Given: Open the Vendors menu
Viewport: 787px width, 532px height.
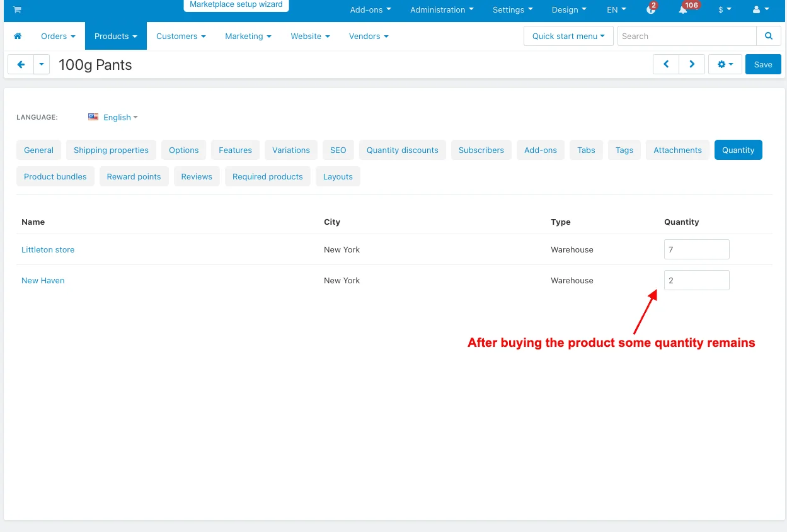Looking at the screenshot, I should 369,37.
